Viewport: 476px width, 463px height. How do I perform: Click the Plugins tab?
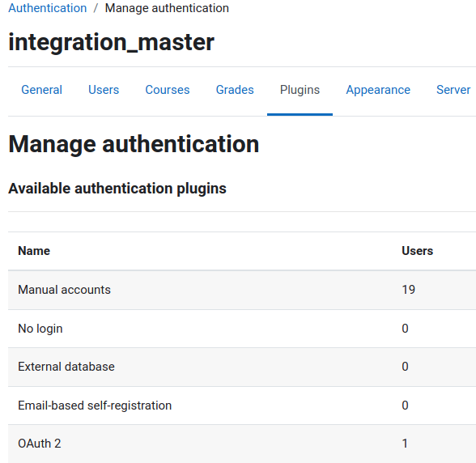tap(300, 90)
